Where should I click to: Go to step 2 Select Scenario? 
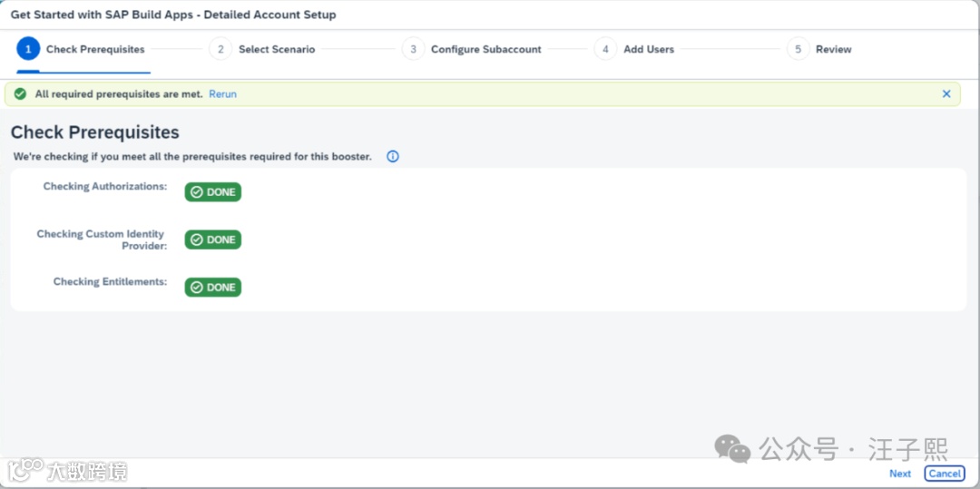262,49
